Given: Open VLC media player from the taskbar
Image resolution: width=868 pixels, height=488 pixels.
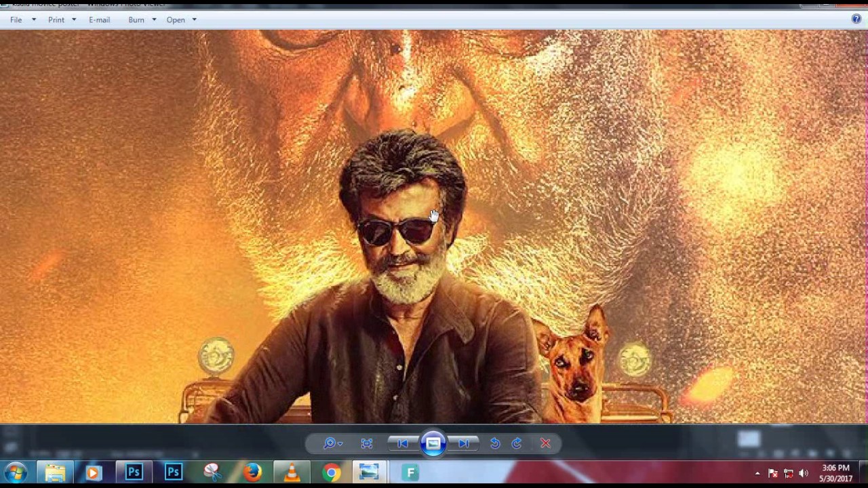Looking at the screenshot, I should point(292,472).
